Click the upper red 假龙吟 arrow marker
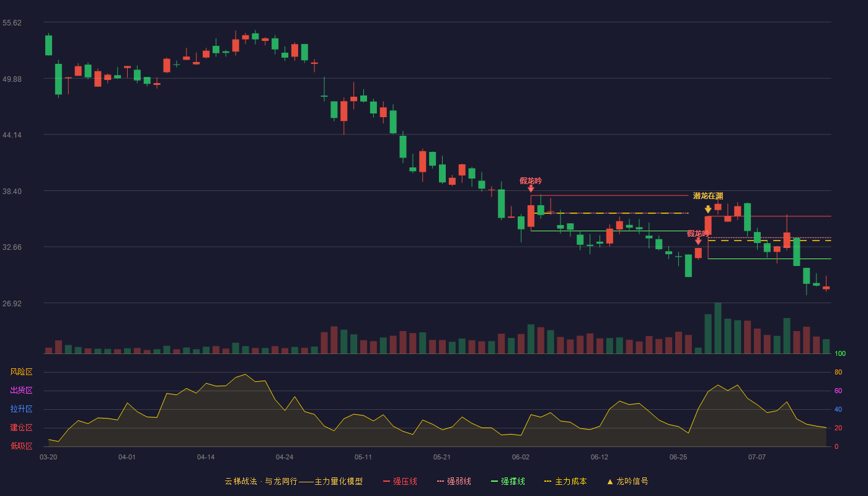The height and width of the screenshot is (496, 868). click(x=531, y=188)
